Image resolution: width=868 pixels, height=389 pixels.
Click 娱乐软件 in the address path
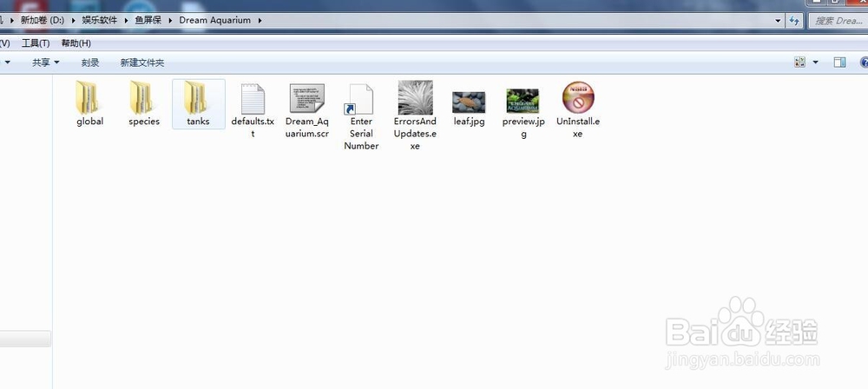point(100,20)
